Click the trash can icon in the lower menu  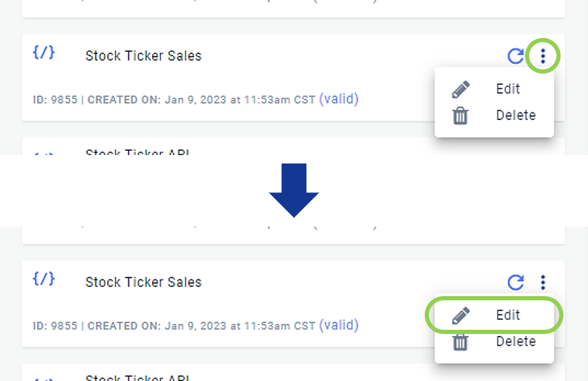(460, 342)
